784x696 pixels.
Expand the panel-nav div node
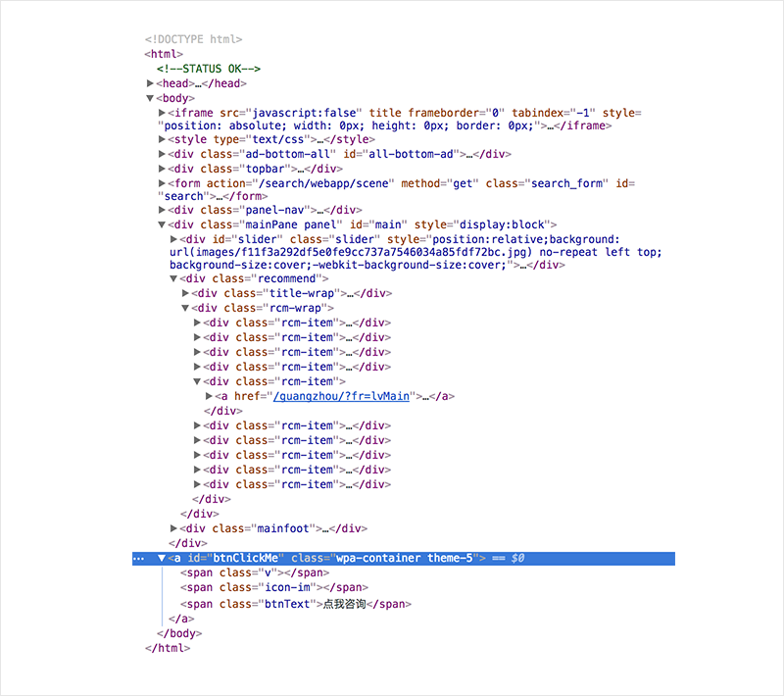click(162, 210)
